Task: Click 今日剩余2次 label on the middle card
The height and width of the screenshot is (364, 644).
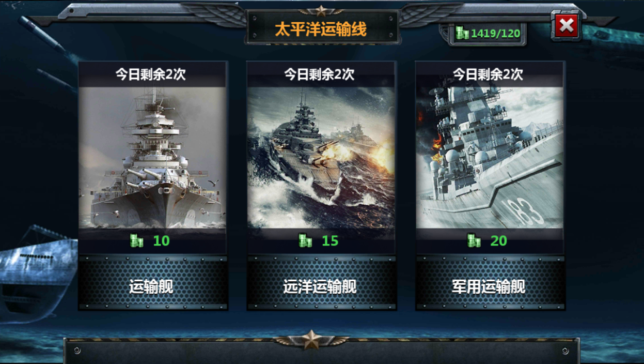Action: [319, 74]
